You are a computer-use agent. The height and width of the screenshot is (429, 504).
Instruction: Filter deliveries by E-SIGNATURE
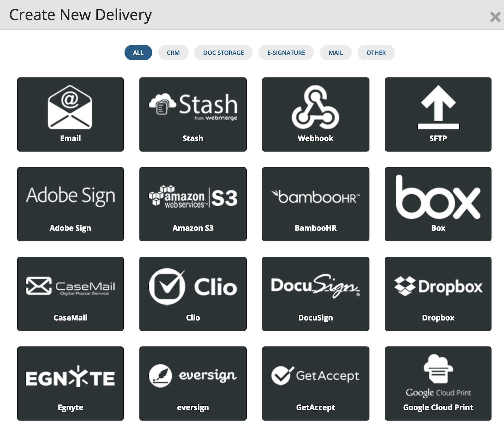pyautogui.click(x=286, y=53)
